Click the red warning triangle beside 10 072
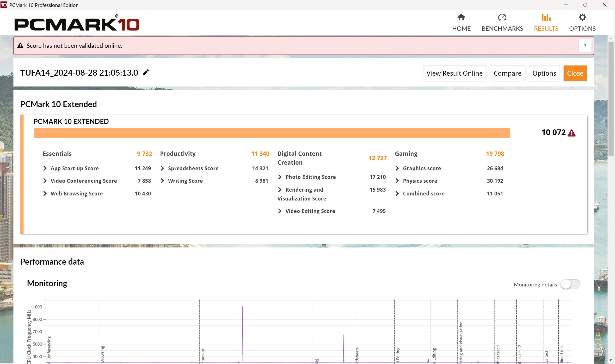The height and width of the screenshot is (364, 615). coord(572,133)
